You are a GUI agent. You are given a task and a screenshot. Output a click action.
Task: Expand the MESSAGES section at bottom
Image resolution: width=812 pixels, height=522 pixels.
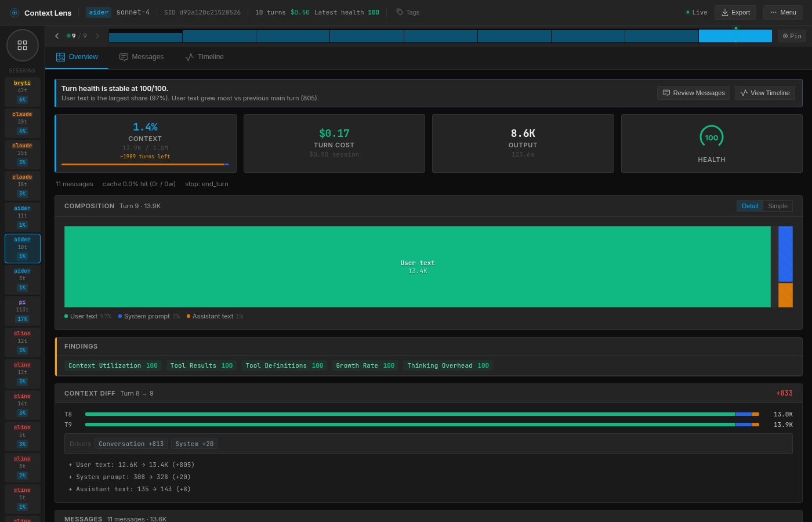pos(83,519)
